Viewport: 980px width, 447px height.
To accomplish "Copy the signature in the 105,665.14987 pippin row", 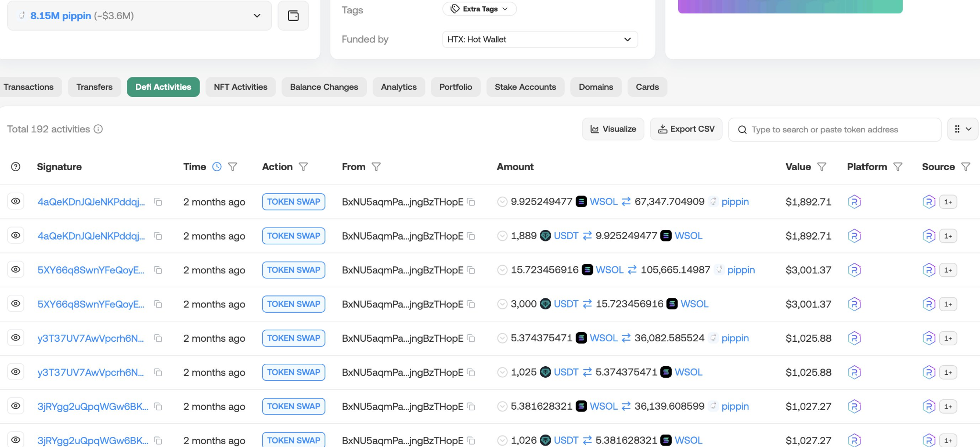I will [158, 271].
